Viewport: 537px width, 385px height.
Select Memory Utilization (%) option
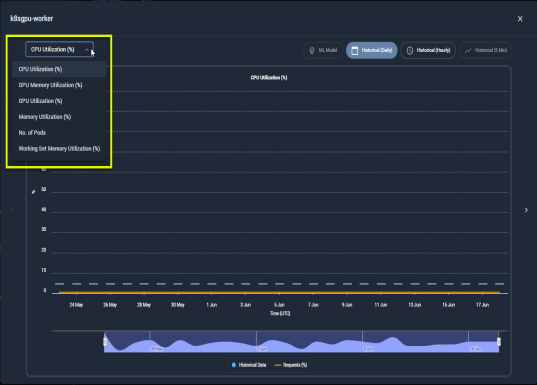[x=59, y=117]
